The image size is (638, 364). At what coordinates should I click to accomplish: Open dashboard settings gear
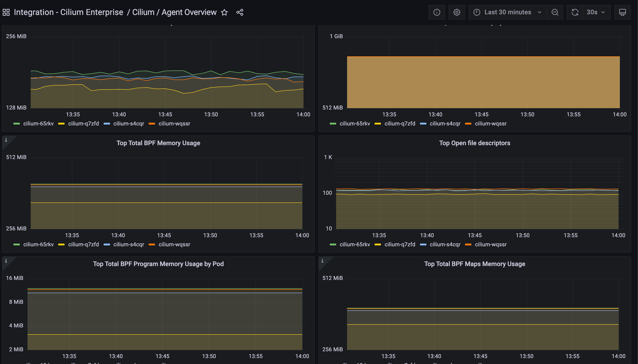pos(456,12)
